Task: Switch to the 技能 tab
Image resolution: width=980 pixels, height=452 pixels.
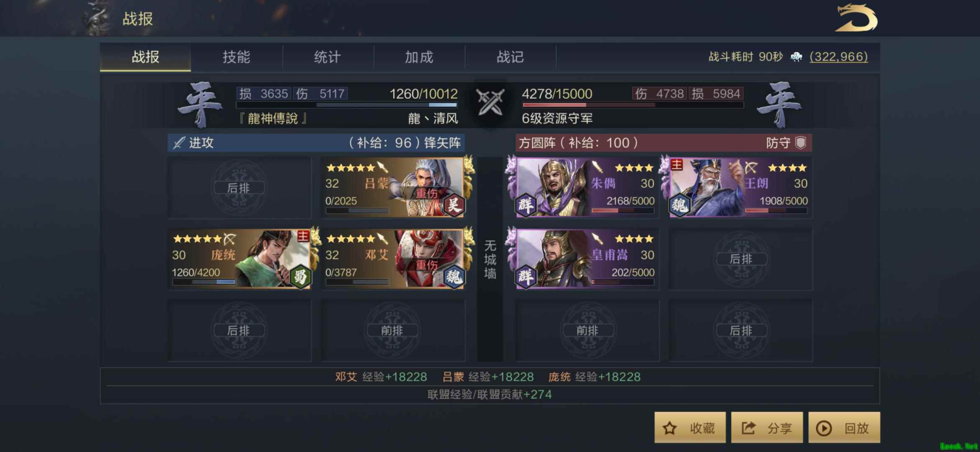Action: pyautogui.click(x=237, y=57)
